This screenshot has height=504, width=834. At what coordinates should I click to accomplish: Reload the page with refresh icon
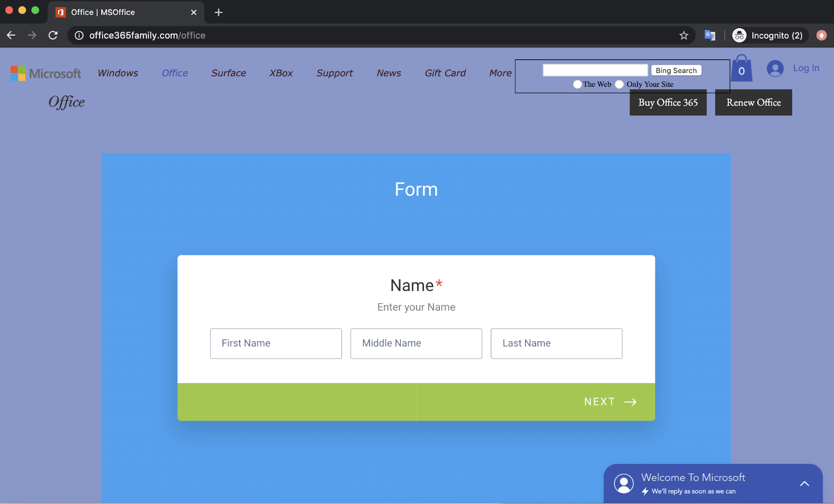(53, 35)
